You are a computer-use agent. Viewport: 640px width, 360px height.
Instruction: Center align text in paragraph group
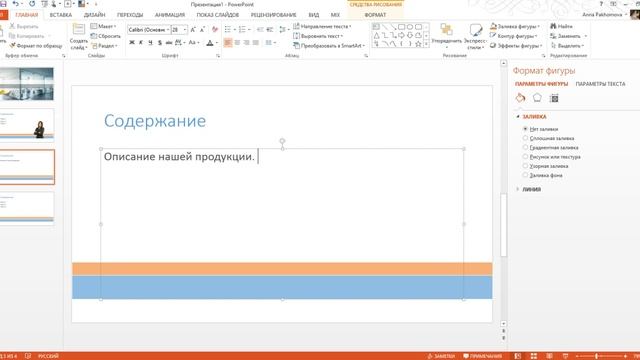click(237, 42)
